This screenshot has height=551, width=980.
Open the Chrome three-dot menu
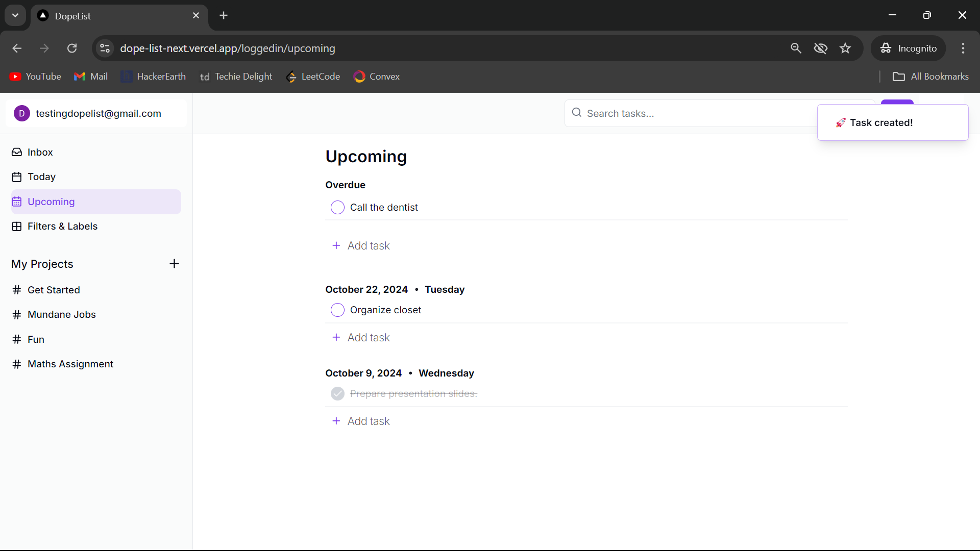click(x=963, y=48)
